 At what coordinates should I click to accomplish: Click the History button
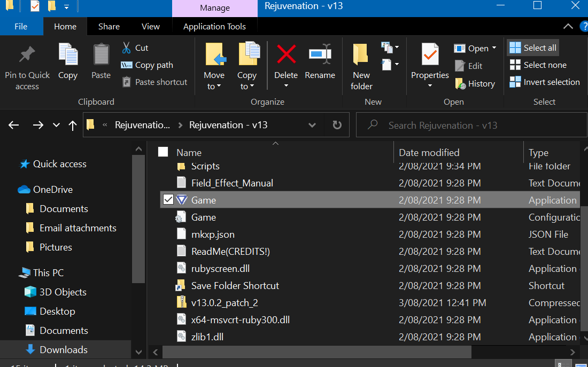click(475, 83)
